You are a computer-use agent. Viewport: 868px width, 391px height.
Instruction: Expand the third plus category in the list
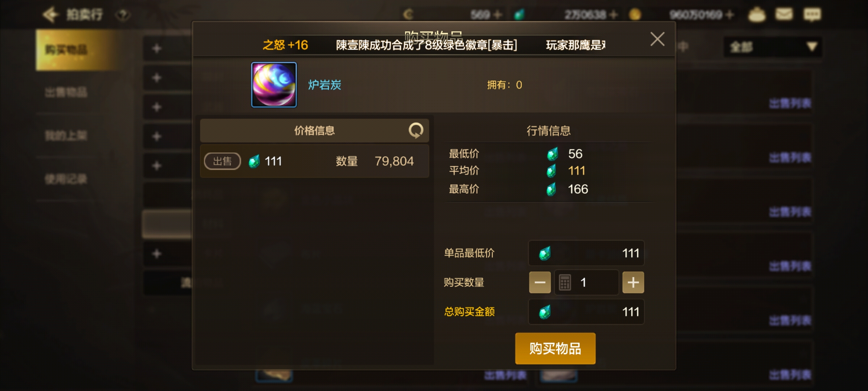(157, 107)
